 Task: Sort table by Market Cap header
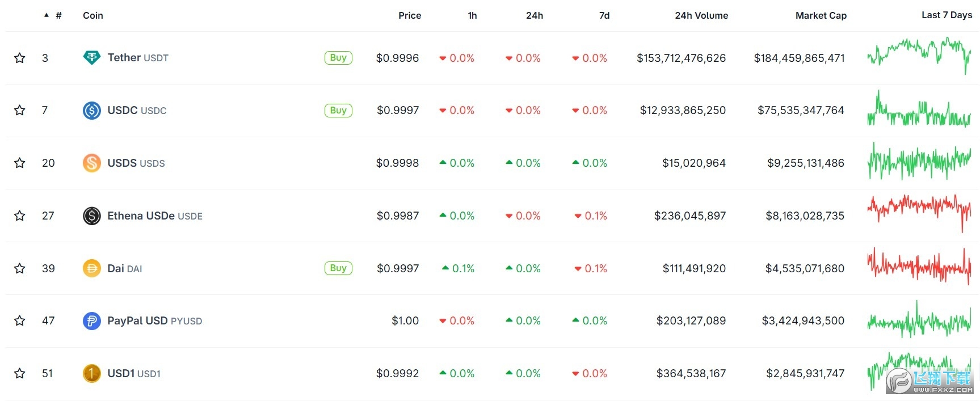821,15
